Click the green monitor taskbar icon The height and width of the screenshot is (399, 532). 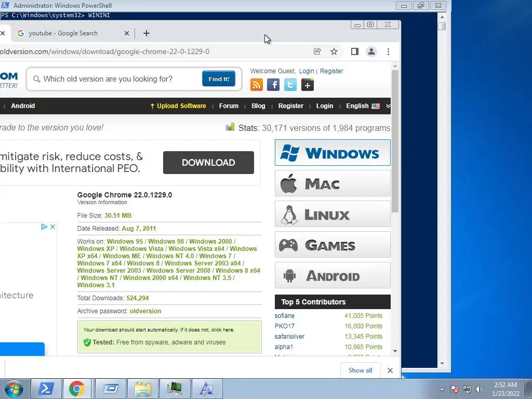click(175, 389)
